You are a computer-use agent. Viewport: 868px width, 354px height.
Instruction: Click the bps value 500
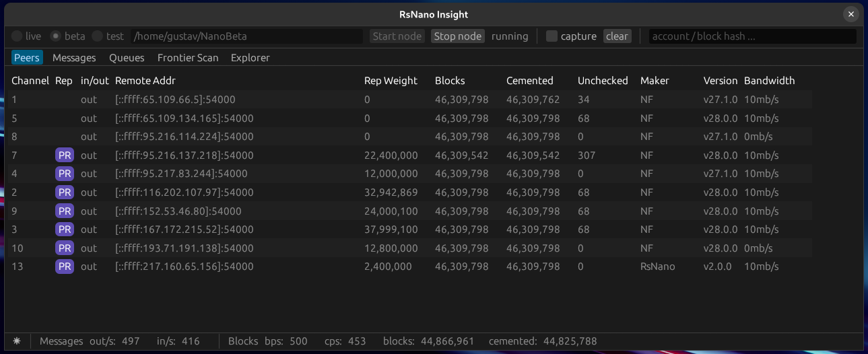[x=298, y=341]
